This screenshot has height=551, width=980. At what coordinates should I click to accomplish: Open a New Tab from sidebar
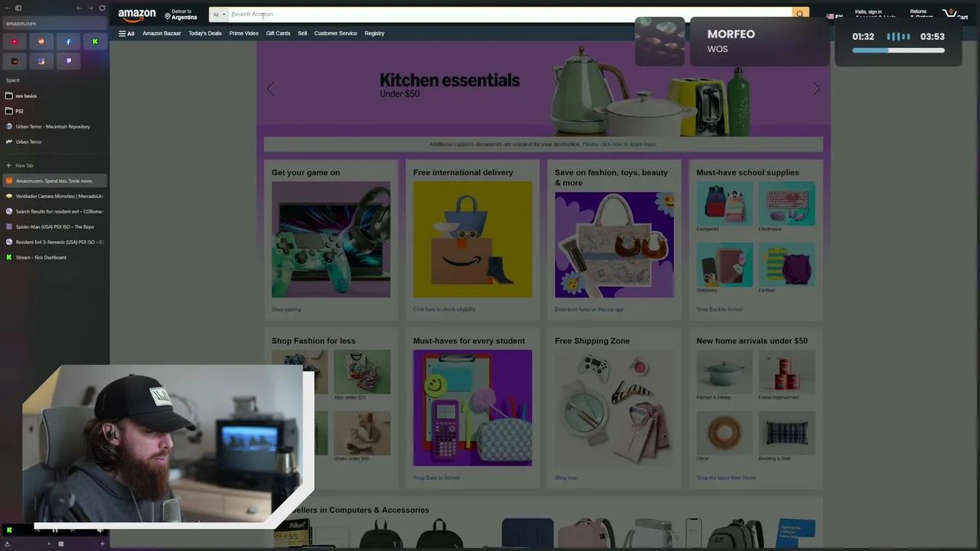tap(54, 165)
